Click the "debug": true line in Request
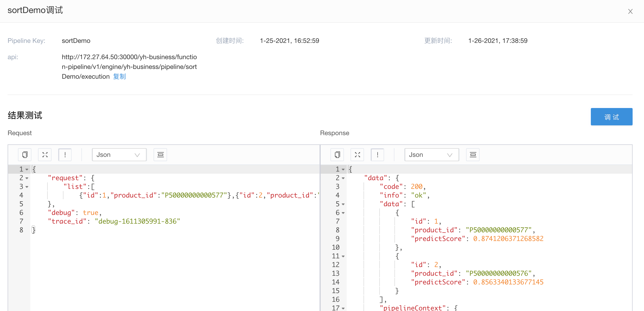644x311 pixels. [75, 213]
